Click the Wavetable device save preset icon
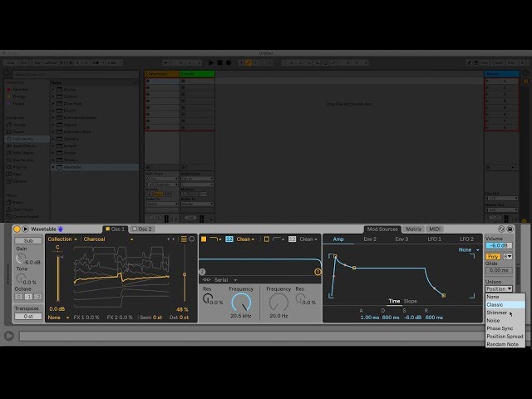 pyautogui.click(x=510, y=229)
